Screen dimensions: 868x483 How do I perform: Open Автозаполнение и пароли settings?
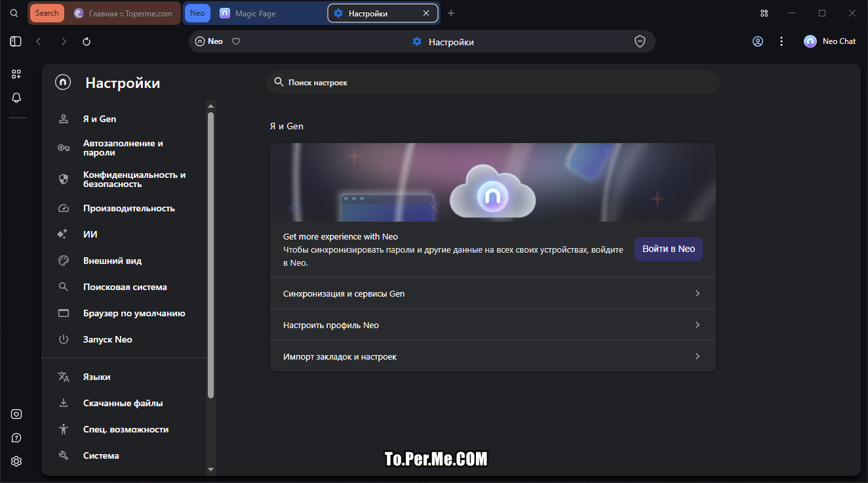point(125,148)
